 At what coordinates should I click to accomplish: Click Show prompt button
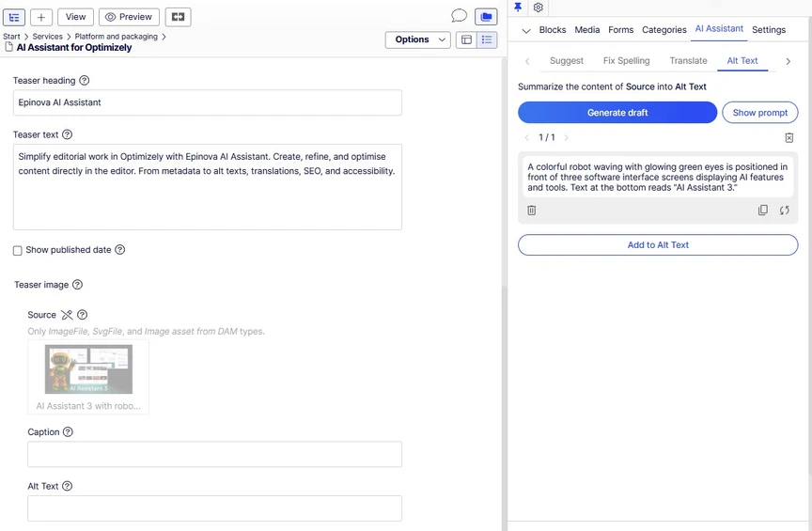coord(759,113)
